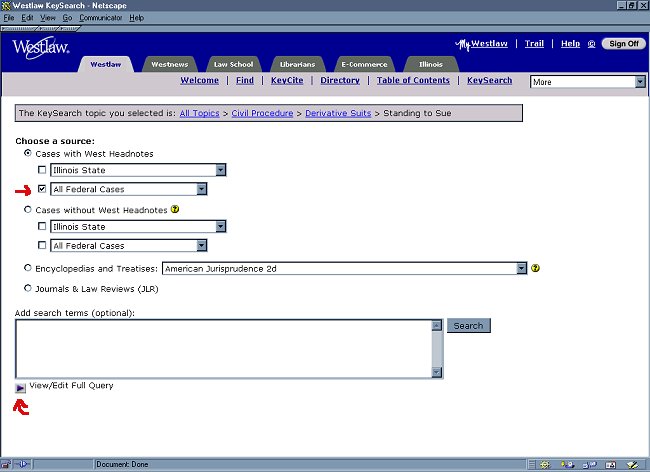Click the Document: Done status text
Image resolution: width=650 pixels, height=472 pixels.
[122, 465]
